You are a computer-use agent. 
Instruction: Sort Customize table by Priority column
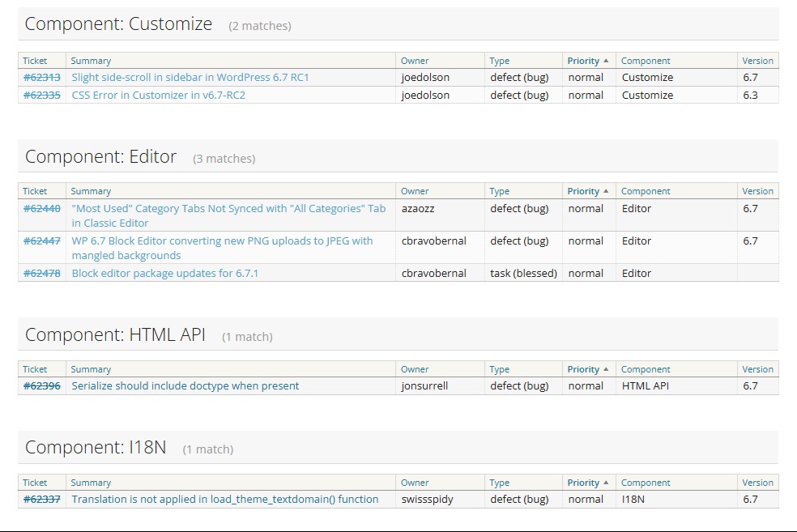(583, 61)
